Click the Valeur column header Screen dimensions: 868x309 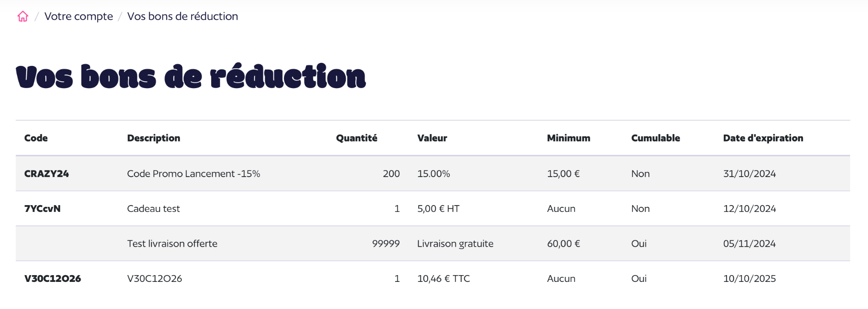coord(432,138)
